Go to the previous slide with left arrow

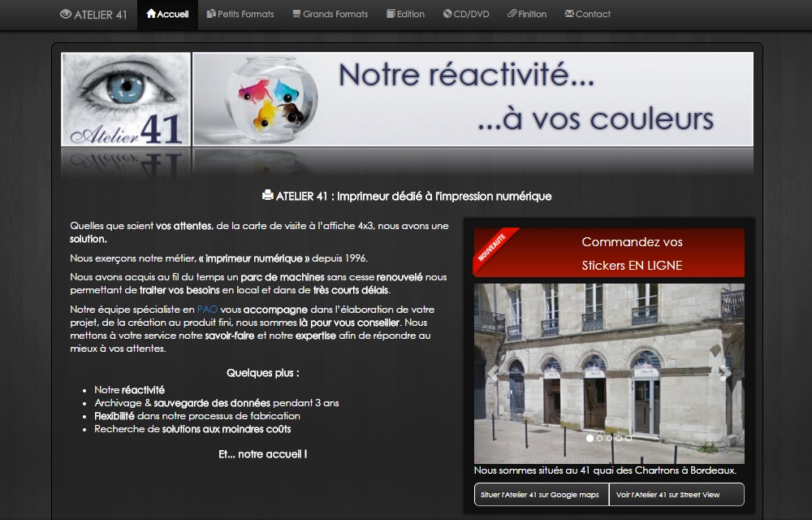492,374
